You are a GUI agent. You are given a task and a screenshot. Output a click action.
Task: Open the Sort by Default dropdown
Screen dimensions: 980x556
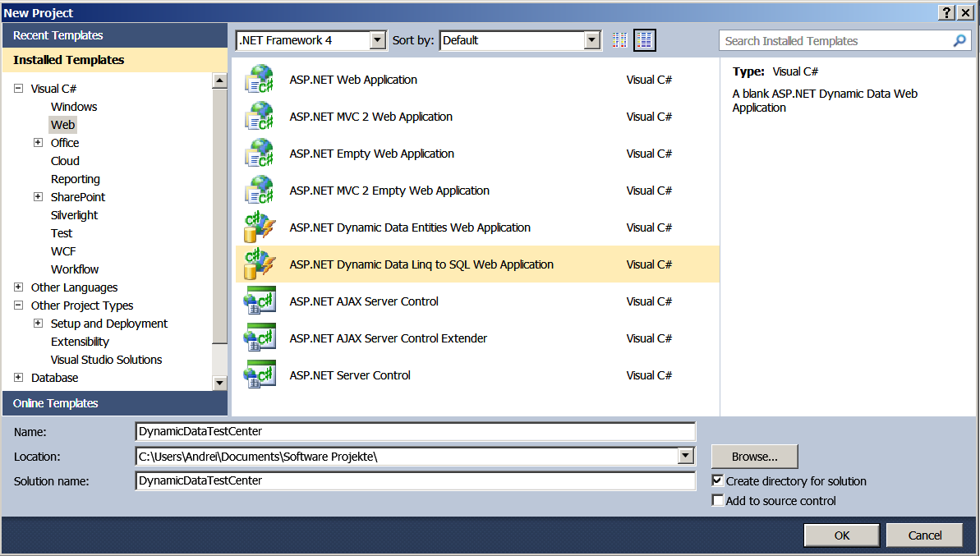pos(591,39)
